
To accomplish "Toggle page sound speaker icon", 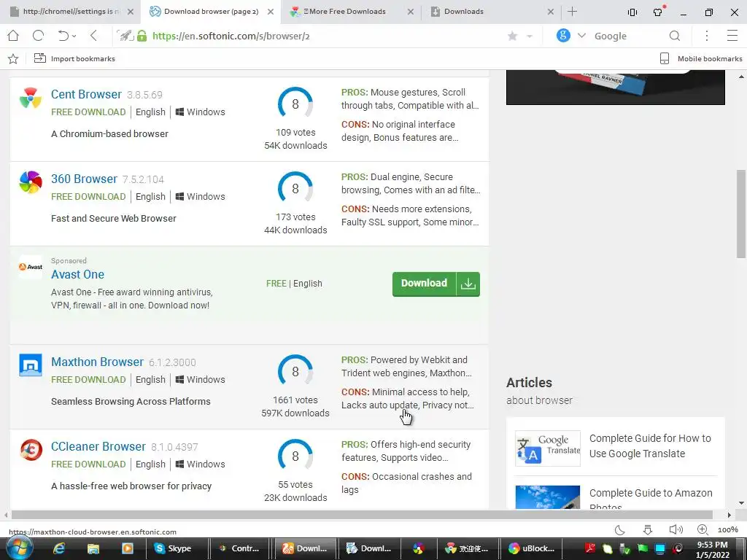I will pyautogui.click(x=676, y=529).
